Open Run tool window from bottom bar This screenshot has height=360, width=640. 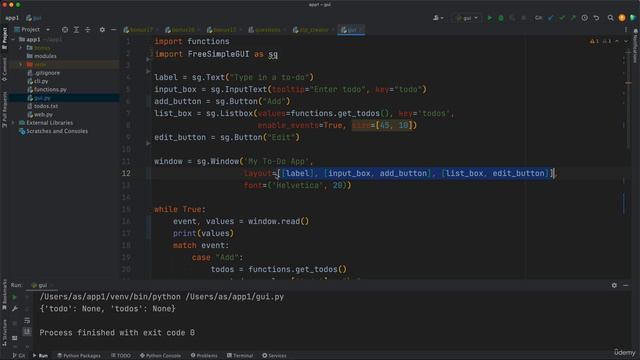tap(40, 356)
